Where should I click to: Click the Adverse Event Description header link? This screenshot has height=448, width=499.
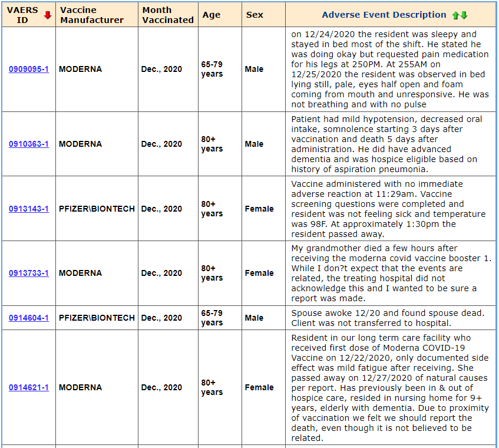click(384, 15)
